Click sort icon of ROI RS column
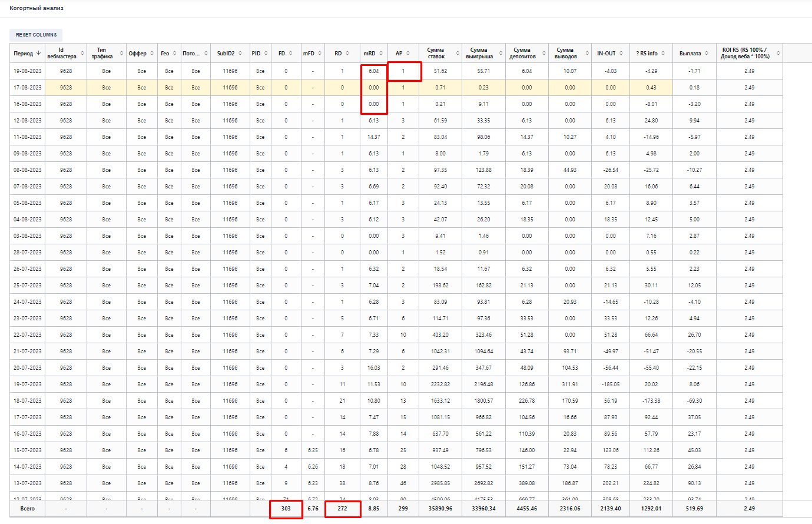 tap(778, 53)
